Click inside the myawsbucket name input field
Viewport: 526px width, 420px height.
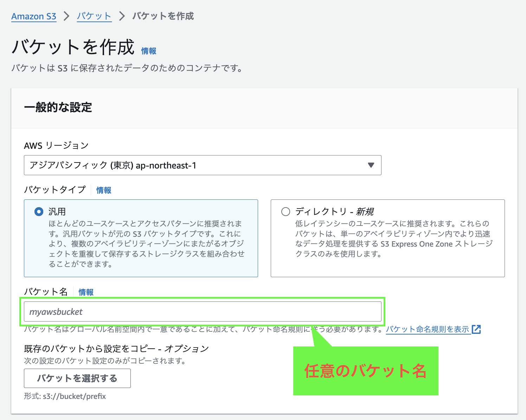click(202, 311)
